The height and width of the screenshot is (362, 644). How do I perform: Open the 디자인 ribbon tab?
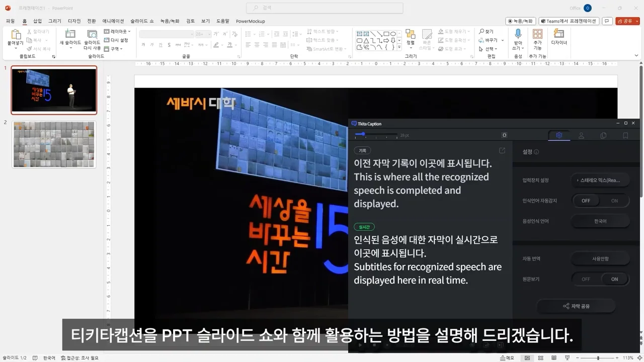click(x=74, y=21)
